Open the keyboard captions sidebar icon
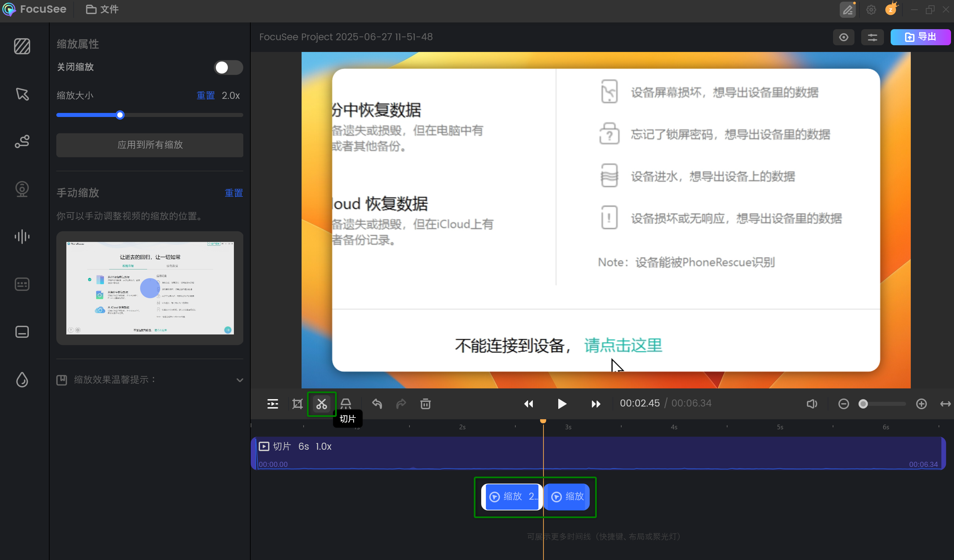Image resolution: width=954 pixels, height=560 pixels. click(22, 284)
